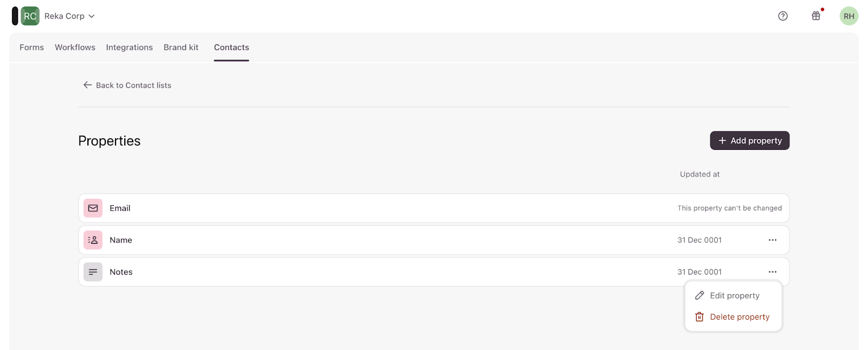Open the Name row three-dot menu

773,240
